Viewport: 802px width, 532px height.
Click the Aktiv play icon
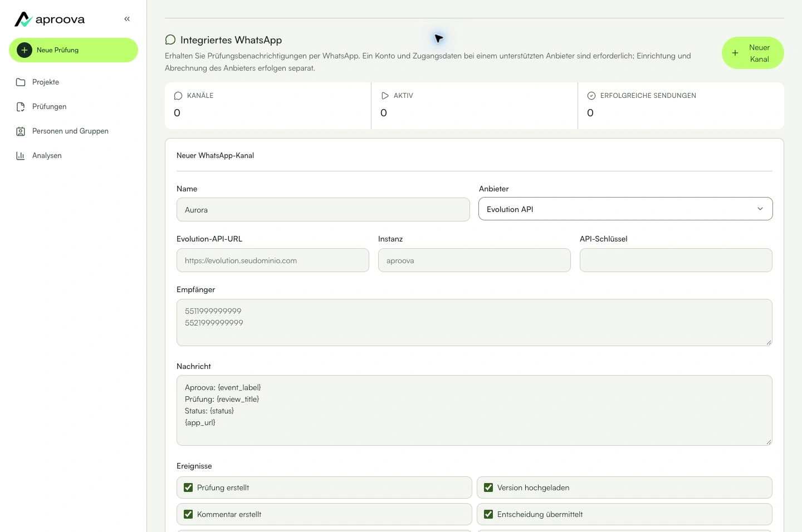pyautogui.click(x=385, y=96)
